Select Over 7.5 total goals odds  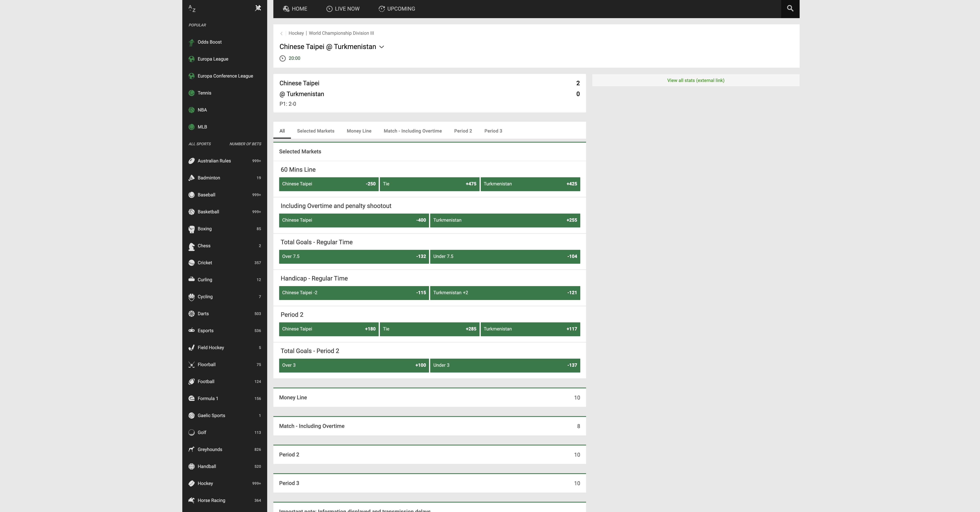pyautogui.click(x=354, y=257)
